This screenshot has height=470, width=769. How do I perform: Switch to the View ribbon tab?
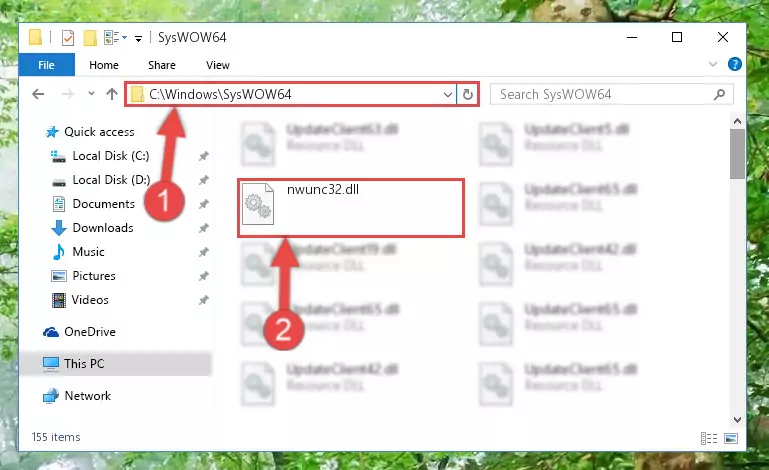218,65
